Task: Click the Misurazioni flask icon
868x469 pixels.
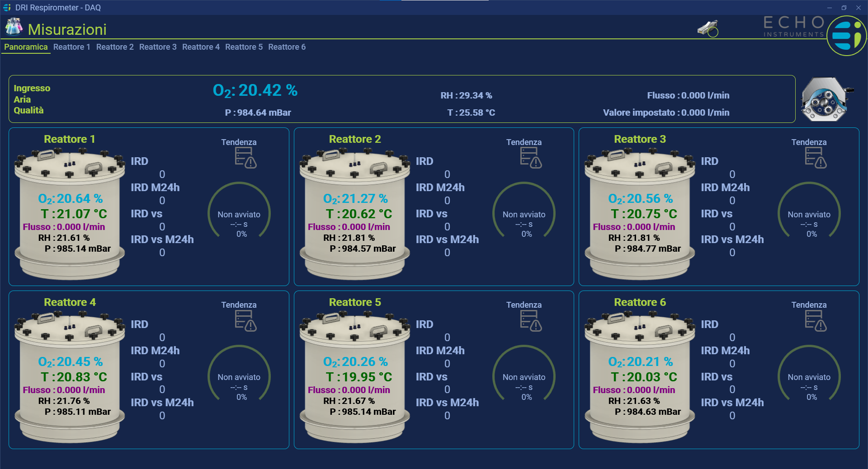Action: point(14,27)
